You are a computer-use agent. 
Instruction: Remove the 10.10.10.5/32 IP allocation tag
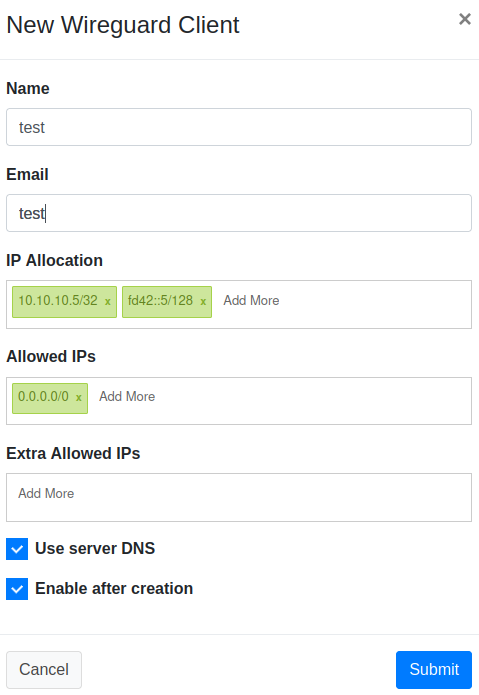click(108, 302)
